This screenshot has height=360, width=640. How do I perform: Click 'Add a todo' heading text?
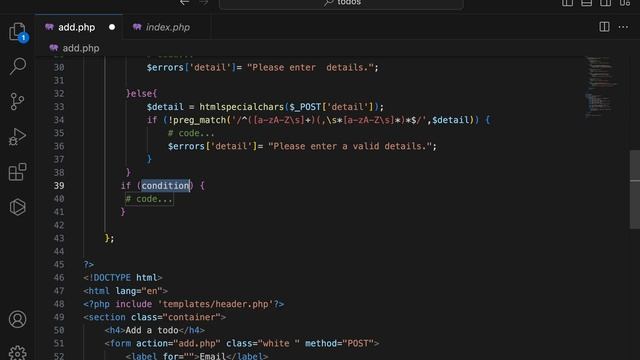click(152, 330)
